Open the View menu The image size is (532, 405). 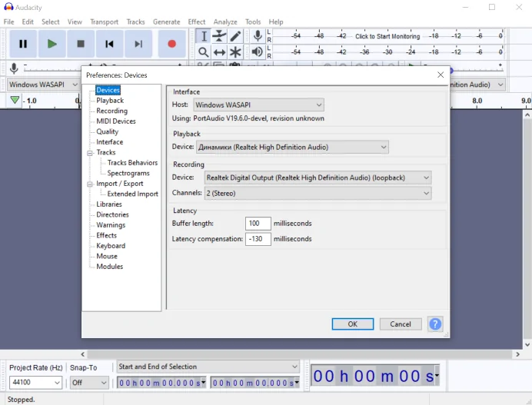coord(75,22)
